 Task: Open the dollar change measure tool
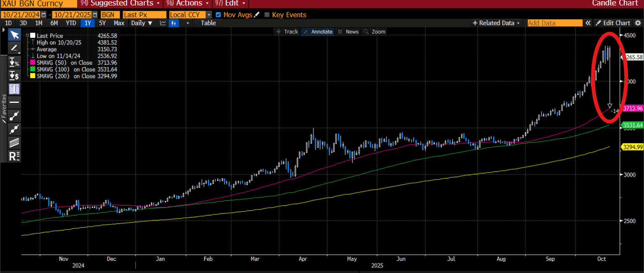click(x=14, y=75)
